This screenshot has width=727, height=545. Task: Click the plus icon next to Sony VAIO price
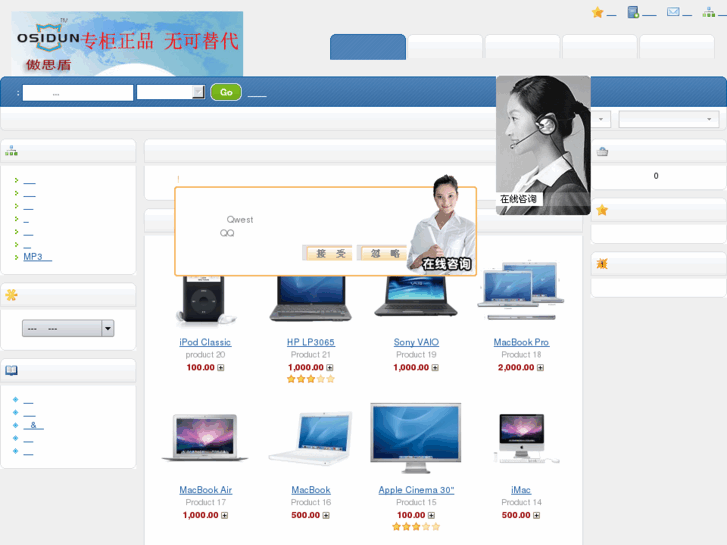(x=435, y=368)
